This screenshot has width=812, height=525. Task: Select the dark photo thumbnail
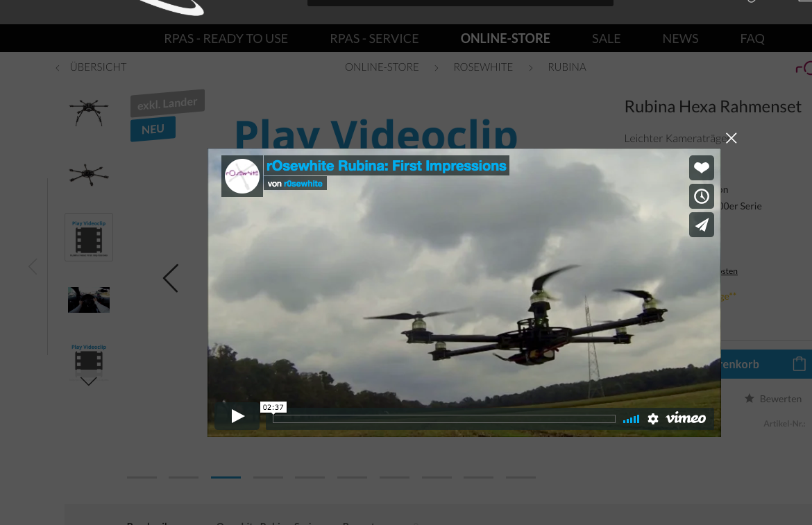89,300
